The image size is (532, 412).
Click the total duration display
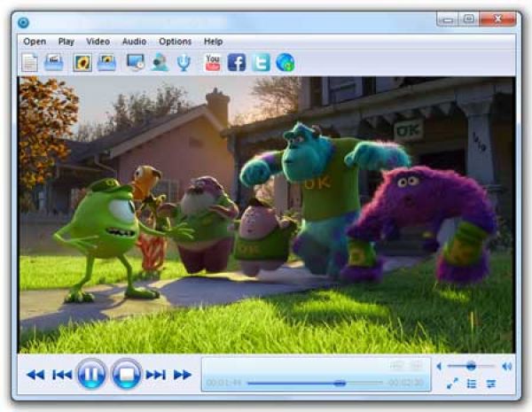click(x=406, y=383)
